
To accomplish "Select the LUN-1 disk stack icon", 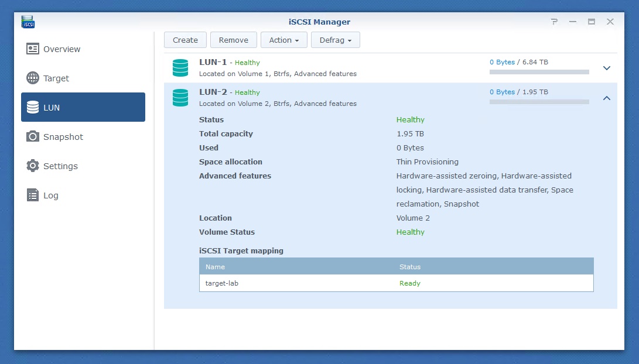I will (180, 68).
